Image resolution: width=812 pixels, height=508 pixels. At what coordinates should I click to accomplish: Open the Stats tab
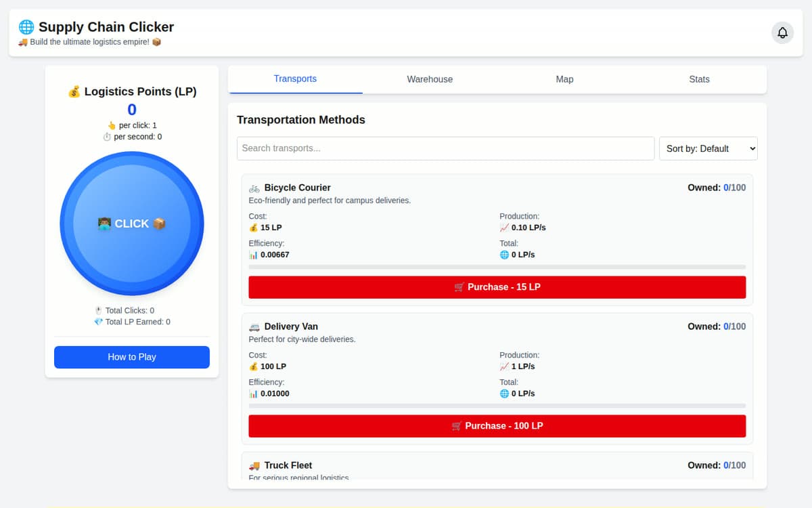pyautogui.click(x=699, y=79)
